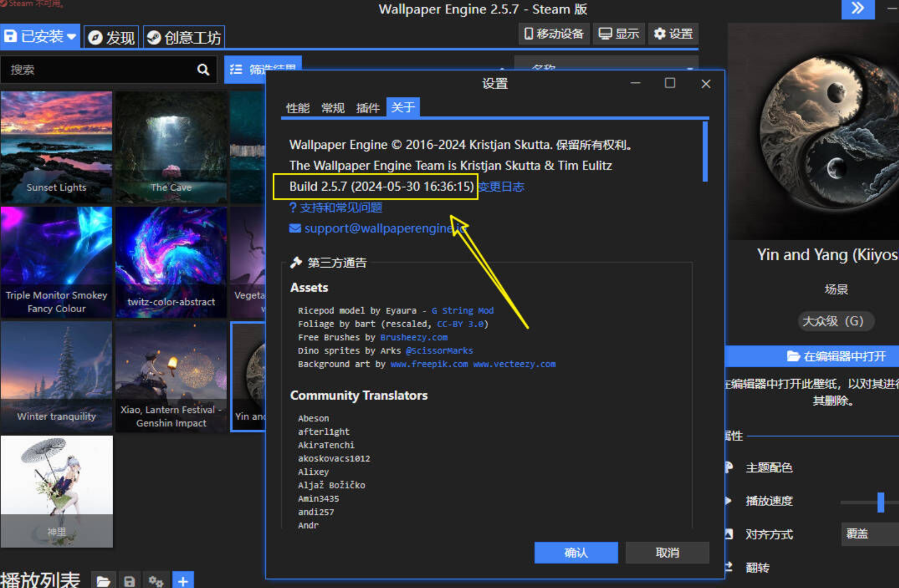
Task: Open playlist settings gears icon
Action: tap(156, 581)
